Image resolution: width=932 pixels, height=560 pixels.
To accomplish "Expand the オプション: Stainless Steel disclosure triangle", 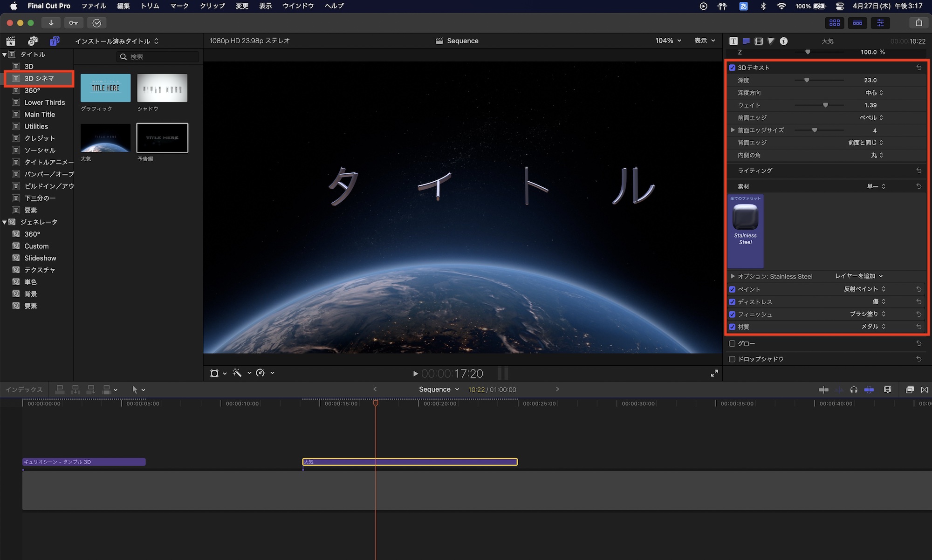I will point(733,276).
